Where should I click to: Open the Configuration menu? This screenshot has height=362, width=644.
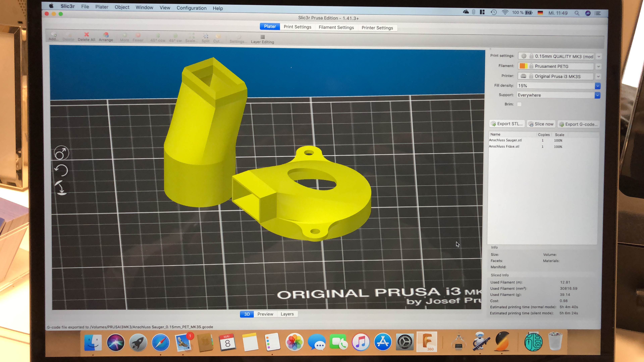click(192, 8)
